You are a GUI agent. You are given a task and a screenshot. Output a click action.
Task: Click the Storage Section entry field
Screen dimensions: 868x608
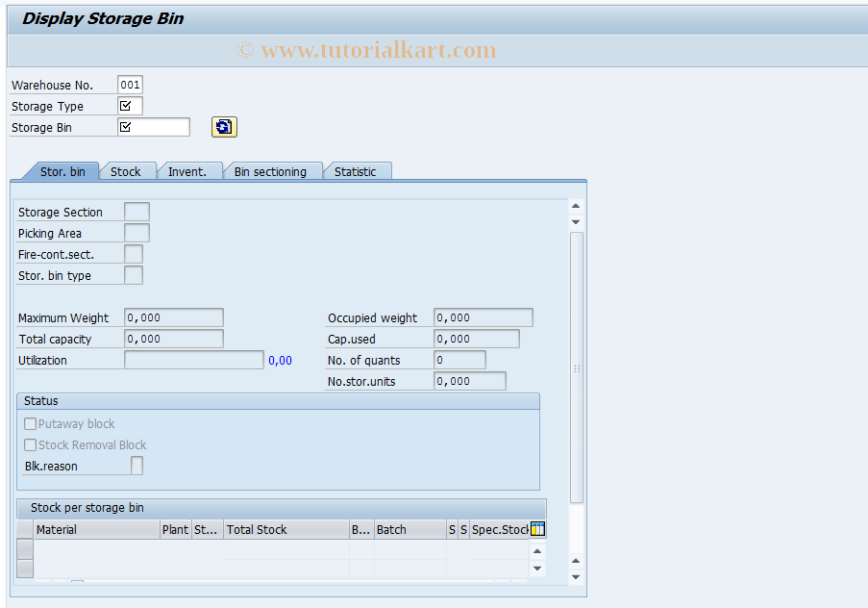click(x=136, y=212)
